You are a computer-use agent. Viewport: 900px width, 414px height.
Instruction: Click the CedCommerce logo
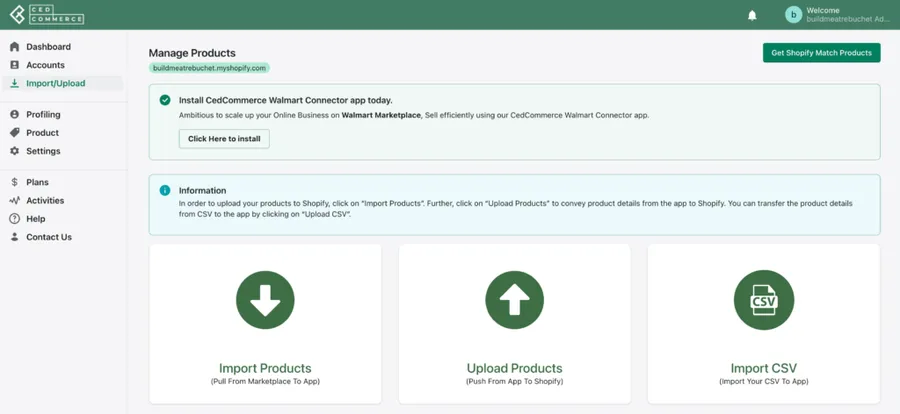pos(48,15)
